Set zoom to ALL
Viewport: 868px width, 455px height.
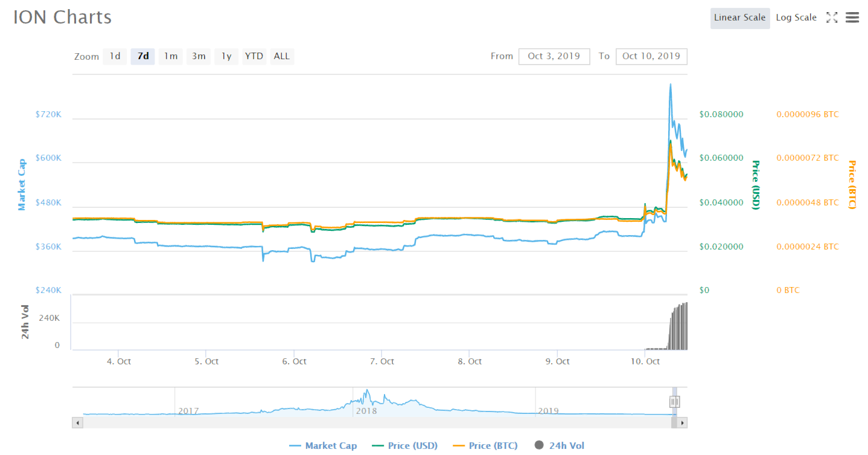click(x=282, y=56)
